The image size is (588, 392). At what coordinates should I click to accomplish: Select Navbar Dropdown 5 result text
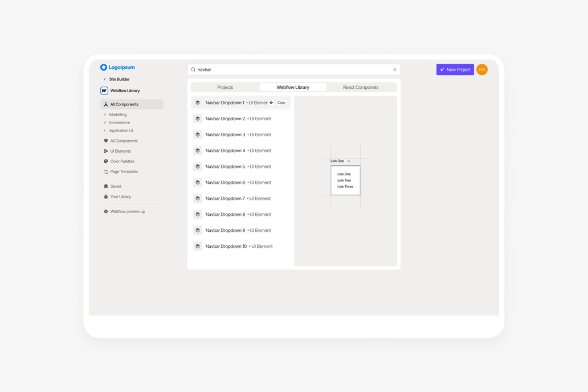click(x=225, y=166)
